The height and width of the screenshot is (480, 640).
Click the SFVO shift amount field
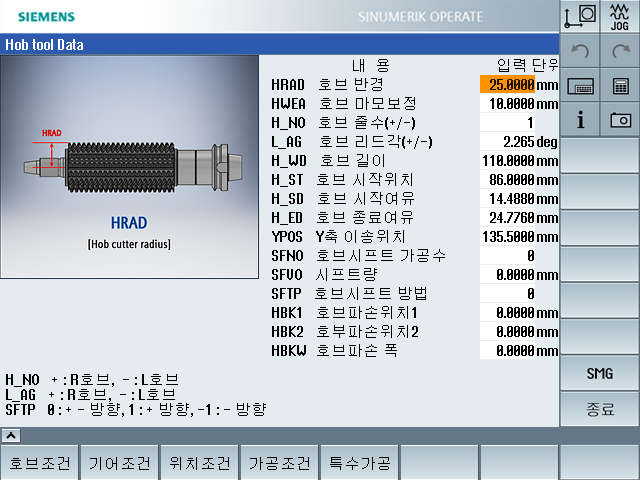(507, 274)
